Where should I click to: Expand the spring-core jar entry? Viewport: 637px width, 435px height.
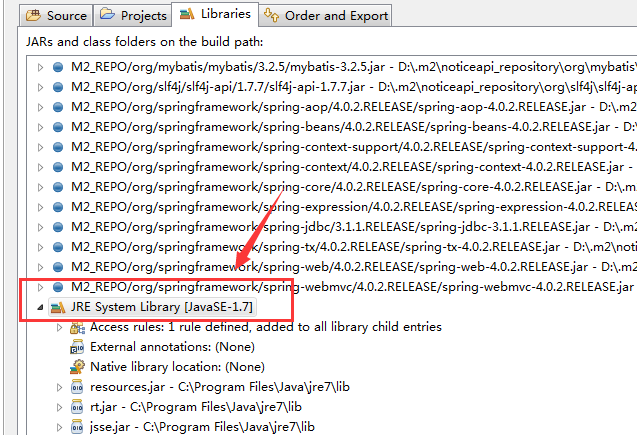tap(40, 187)
